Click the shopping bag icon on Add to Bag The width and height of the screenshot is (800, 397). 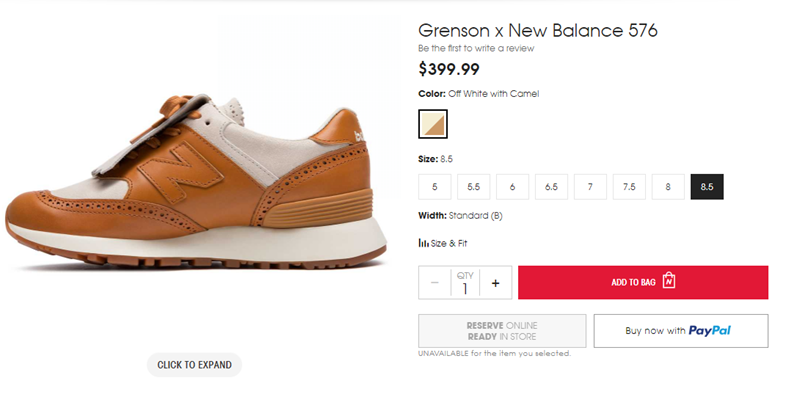point(668,281)
